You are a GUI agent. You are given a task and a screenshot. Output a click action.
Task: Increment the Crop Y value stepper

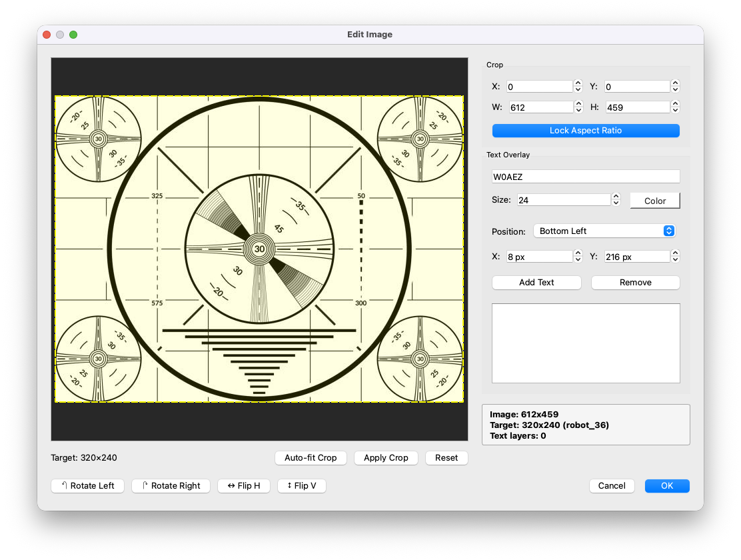click(x=675, y=83)
